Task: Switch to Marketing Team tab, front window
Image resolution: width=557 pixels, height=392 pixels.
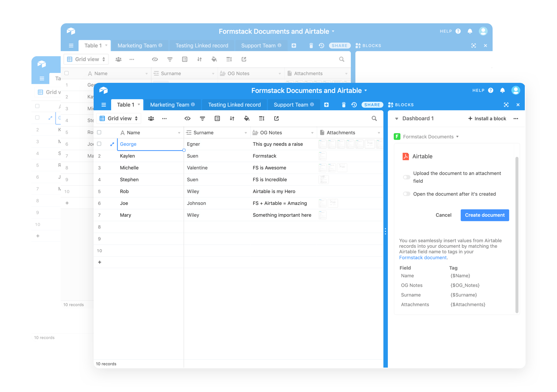Action: pos(172,105)
